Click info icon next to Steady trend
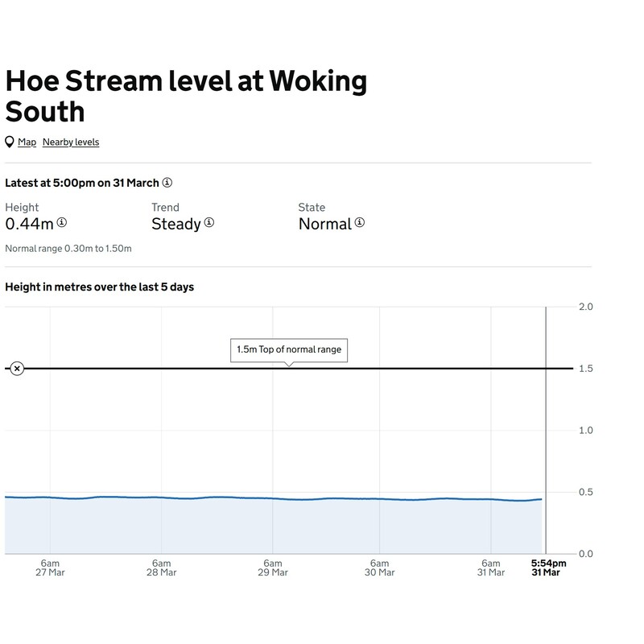 point(209,223)
